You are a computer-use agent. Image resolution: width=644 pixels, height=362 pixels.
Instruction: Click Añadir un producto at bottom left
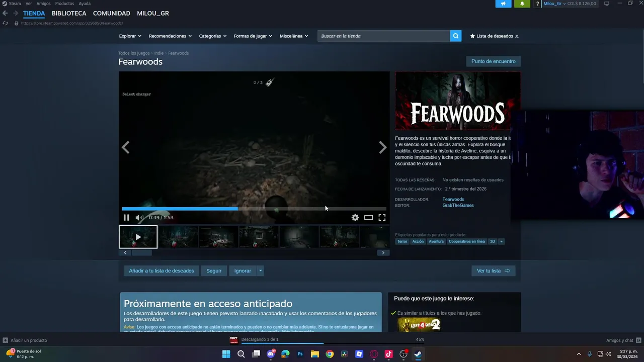click(x=25, y=340)
